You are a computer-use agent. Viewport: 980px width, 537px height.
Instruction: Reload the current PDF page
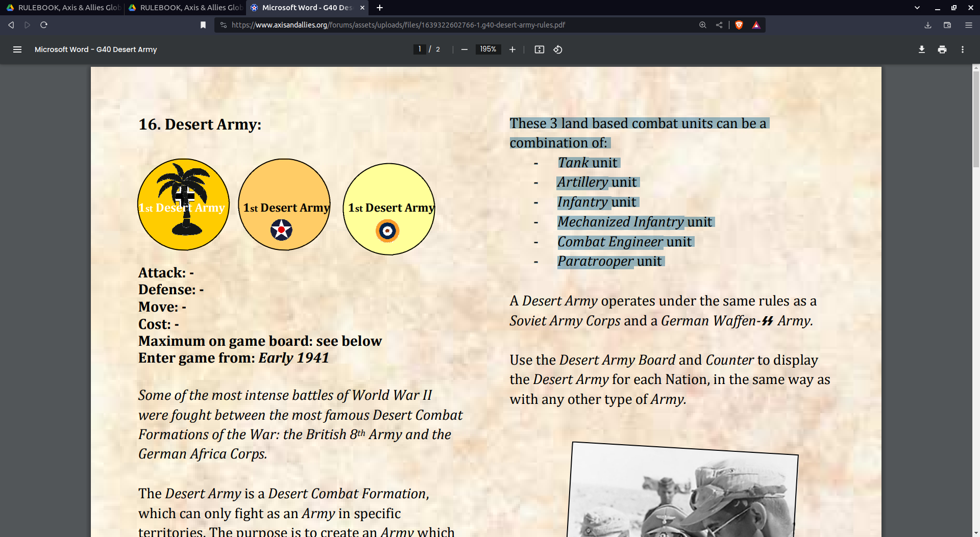(x=44, y=25)
